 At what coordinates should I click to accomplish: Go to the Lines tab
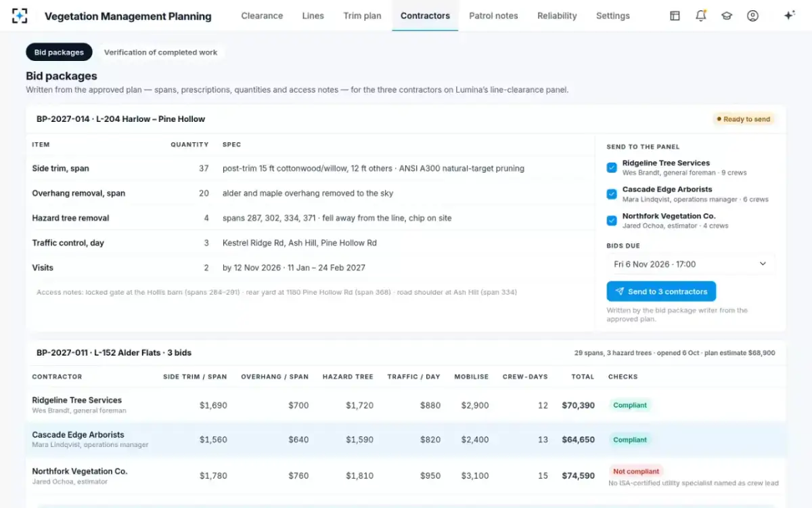pos(313,16)
